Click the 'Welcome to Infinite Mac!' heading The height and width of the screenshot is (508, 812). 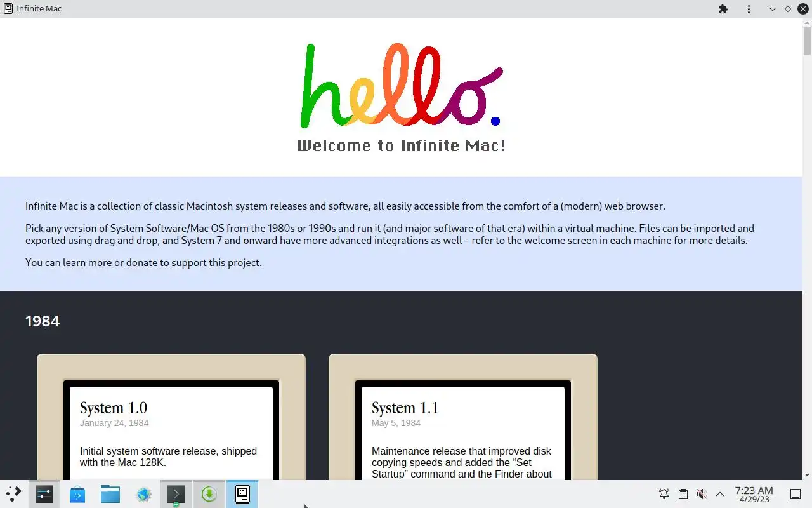402,145
